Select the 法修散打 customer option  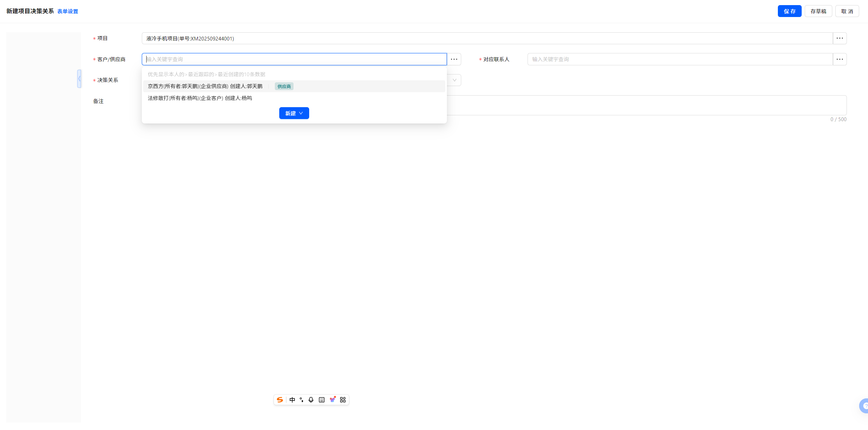point(200,98)
